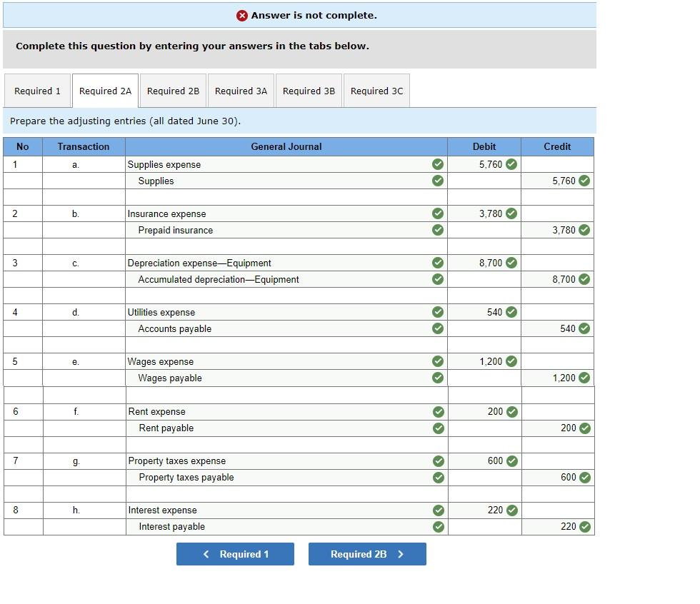Image resolution: width=700 pixels, height=604 pixels.
Task: Click the Supplies account cell
Action: [286, 181]
